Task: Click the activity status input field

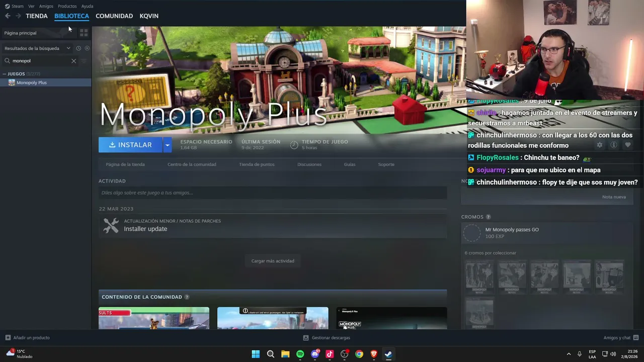Action: click(273, 193)
